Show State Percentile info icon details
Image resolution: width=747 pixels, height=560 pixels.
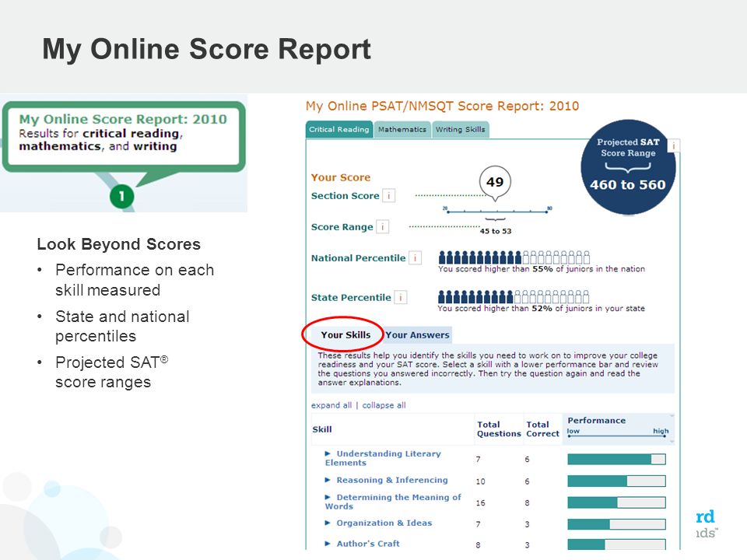[x=401, y=298]
